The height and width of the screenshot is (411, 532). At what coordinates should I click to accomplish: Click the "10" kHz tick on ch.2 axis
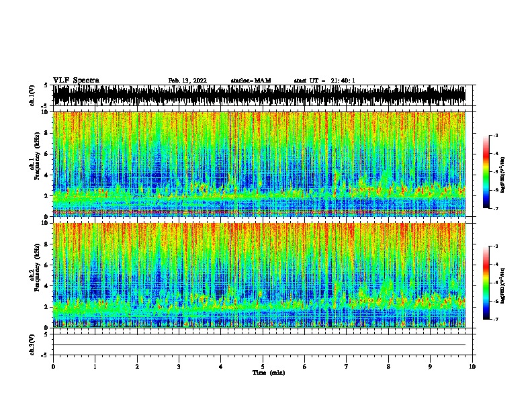(45, 223)
